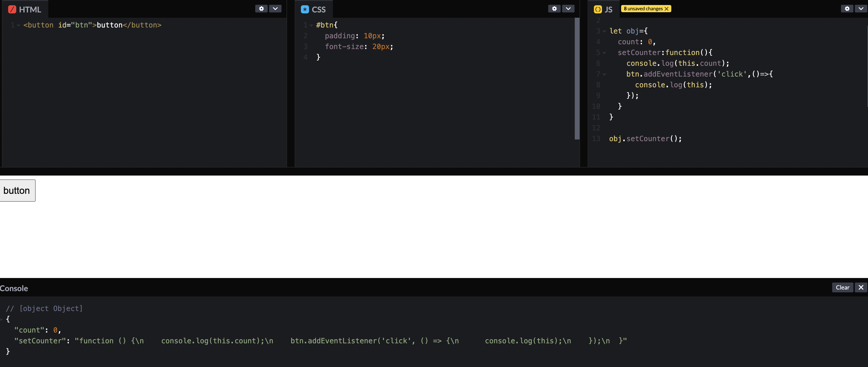Viewport: 868px width, 367px height.
Task: Collapse the #btn CSS rule fold arrow
Action: click(311, 25)
